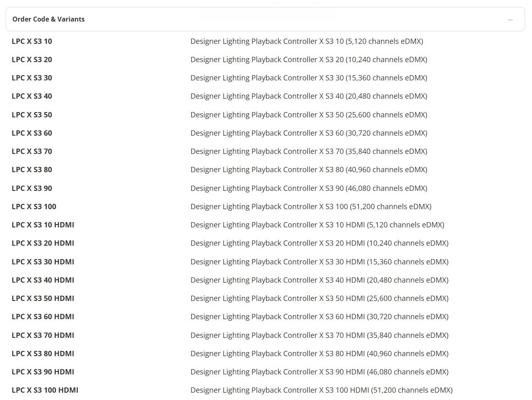The image size is (532, 400).
Task: Select the LPC X S3 20 order code
Action: pos(32,60)
